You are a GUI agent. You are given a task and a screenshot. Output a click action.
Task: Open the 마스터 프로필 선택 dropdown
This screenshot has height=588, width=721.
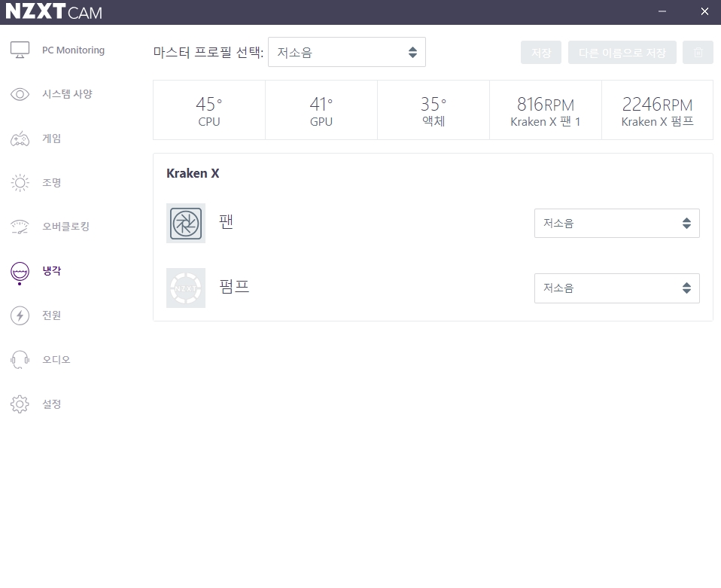pyautogui.click(x=347, y=52)
